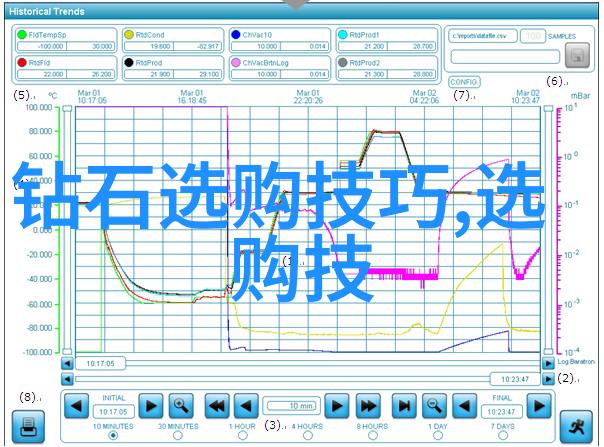Select the 30 MINUTES time range

click(x=178, y=435)
